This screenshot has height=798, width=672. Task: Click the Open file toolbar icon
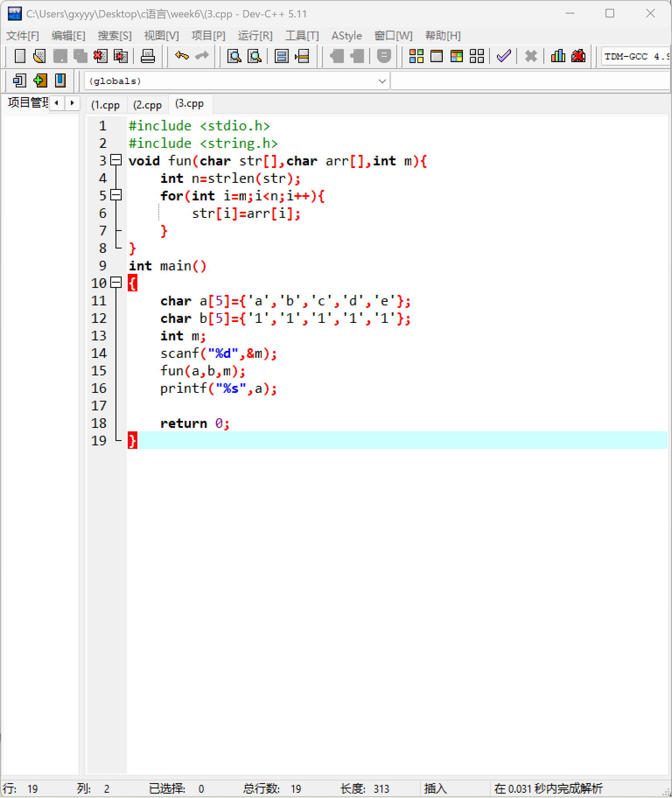[39, 56]
